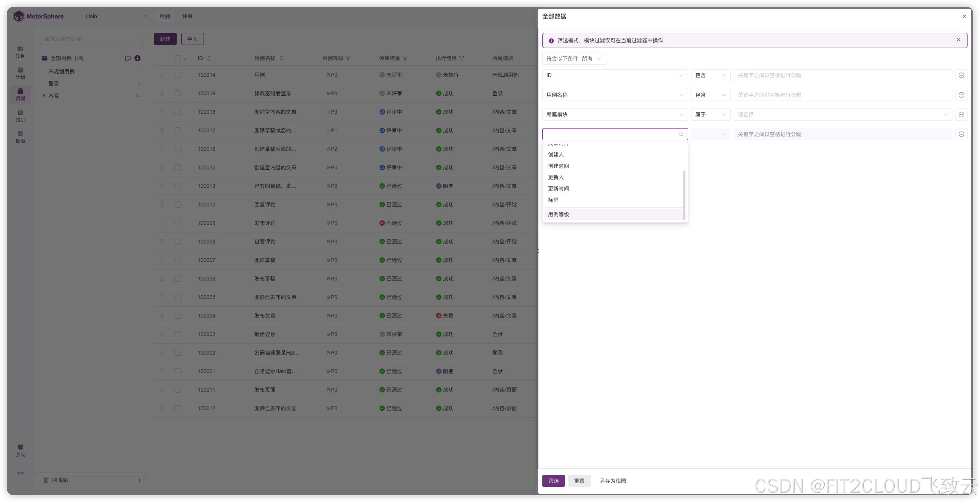Close the 全部数据 filter drawer
980x502 pixels.
[x=964, y=16]
